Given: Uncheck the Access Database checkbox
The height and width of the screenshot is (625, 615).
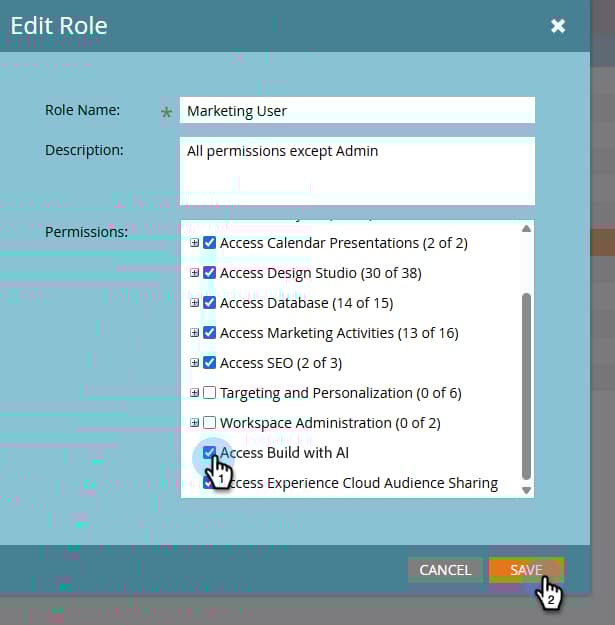Looking at the screenshot, I should pos(210,303).
